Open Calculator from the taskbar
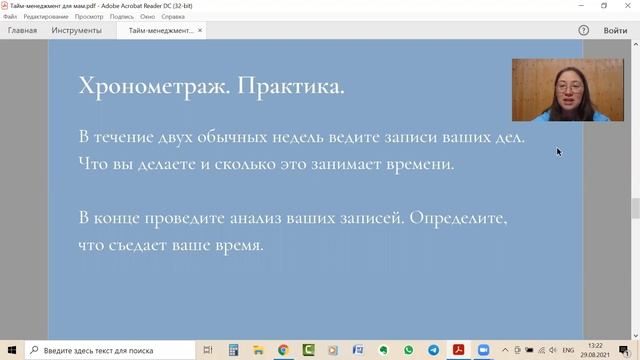The image size is (640, 360). 233,350
